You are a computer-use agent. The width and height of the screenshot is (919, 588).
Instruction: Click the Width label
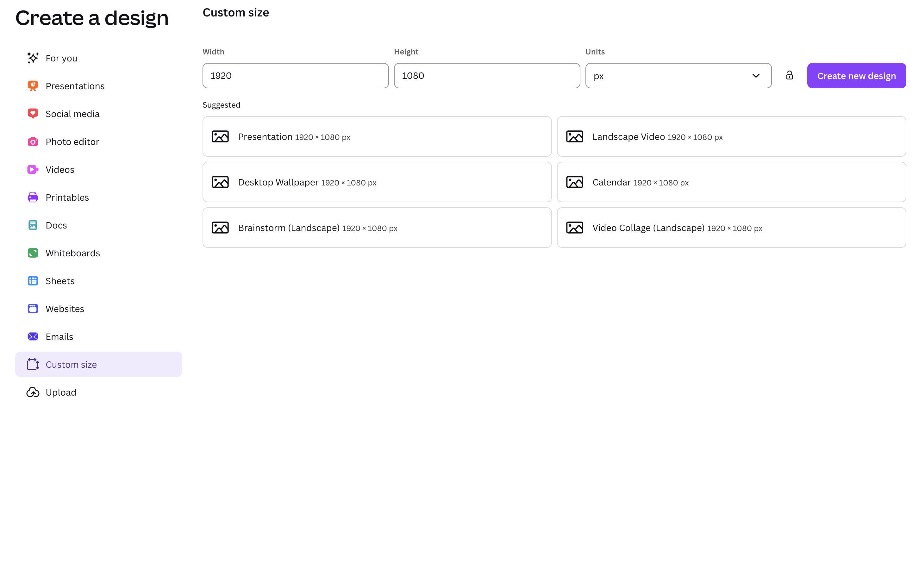213,52
